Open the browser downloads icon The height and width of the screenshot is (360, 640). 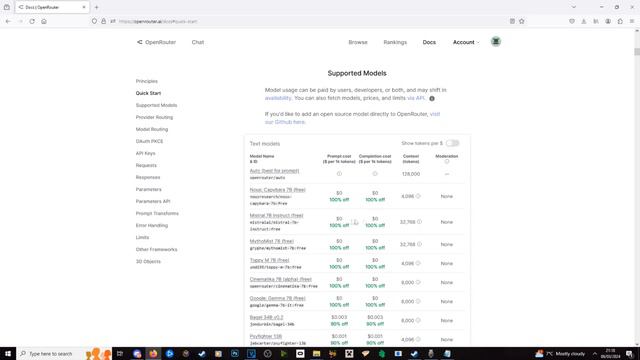tap(584, 21)
